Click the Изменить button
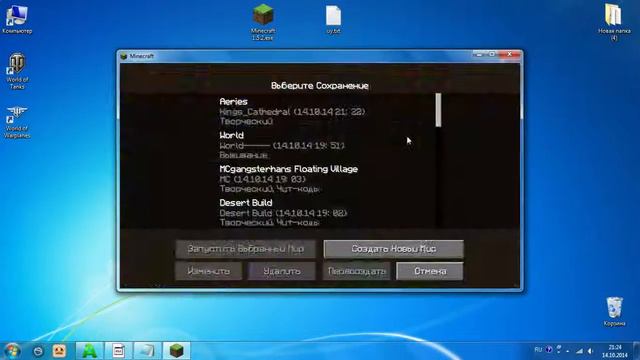Image resolution: width=640 pixels, height=360 pixels. click(x=208, y=271)
